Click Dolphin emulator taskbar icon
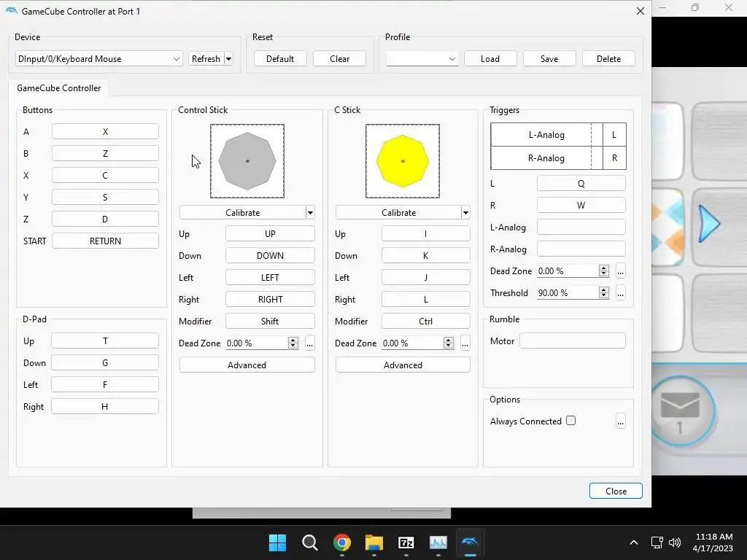Viewport: 747px width, 560px height. (471, 542)
